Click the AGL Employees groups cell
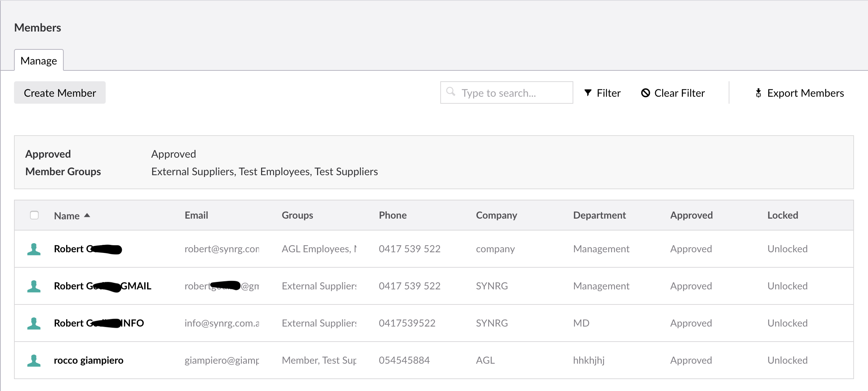The width and height of the screenshot is (868, 391). (319, 249)
